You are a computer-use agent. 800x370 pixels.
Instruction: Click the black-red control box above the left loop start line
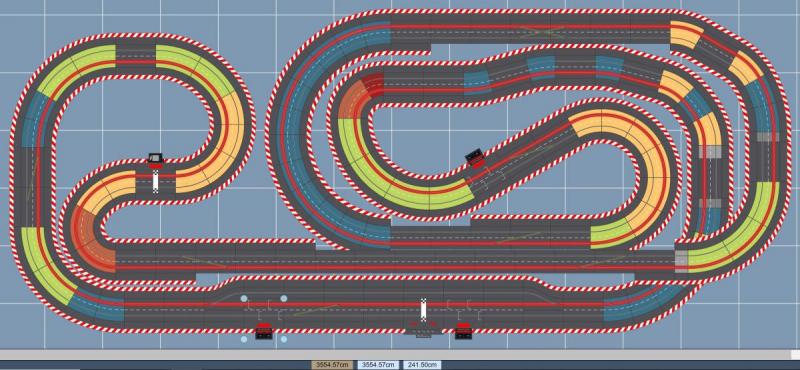(156, 161)
